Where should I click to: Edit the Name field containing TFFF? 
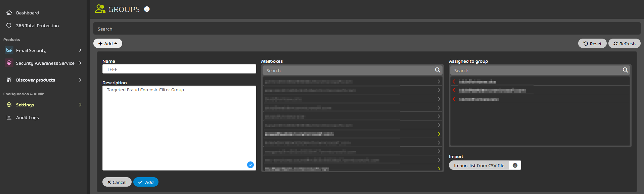point(179,69)
